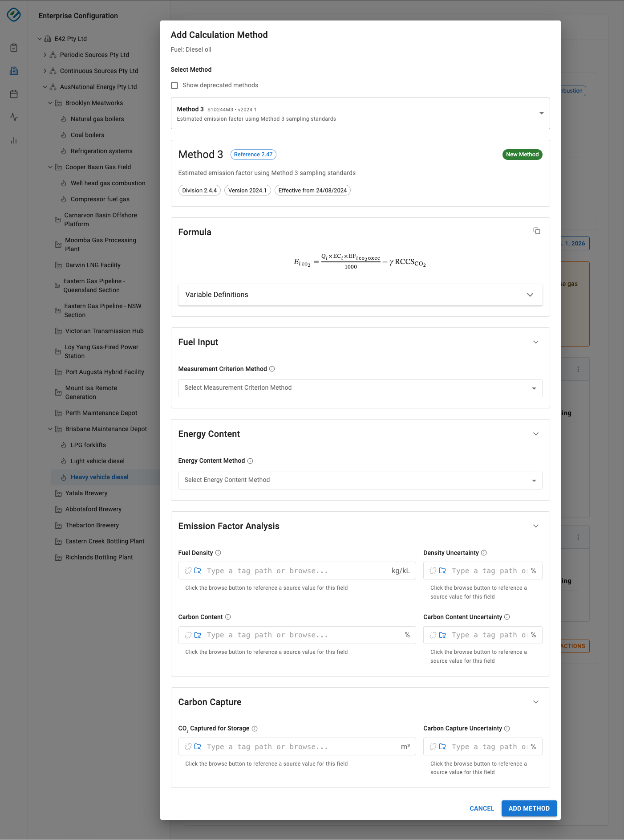
Task: Click info icon for CO2 Captured for Storage
Action: tap(255, 729)
